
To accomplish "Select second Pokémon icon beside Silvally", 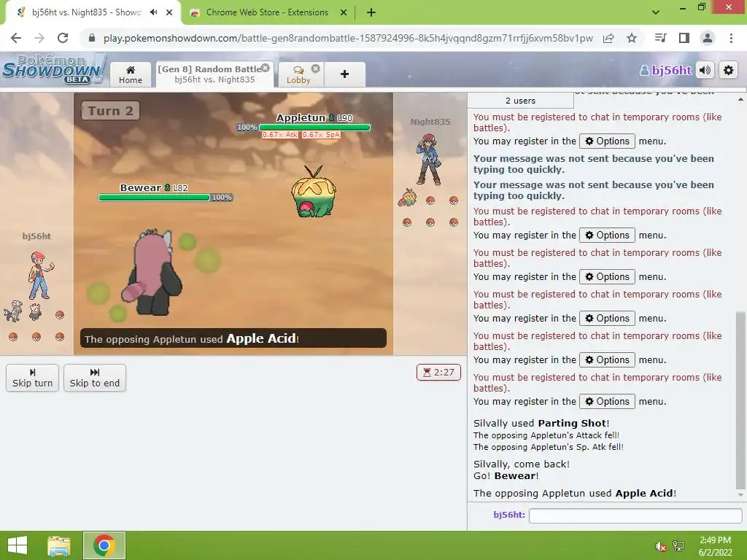I will 35,312.
